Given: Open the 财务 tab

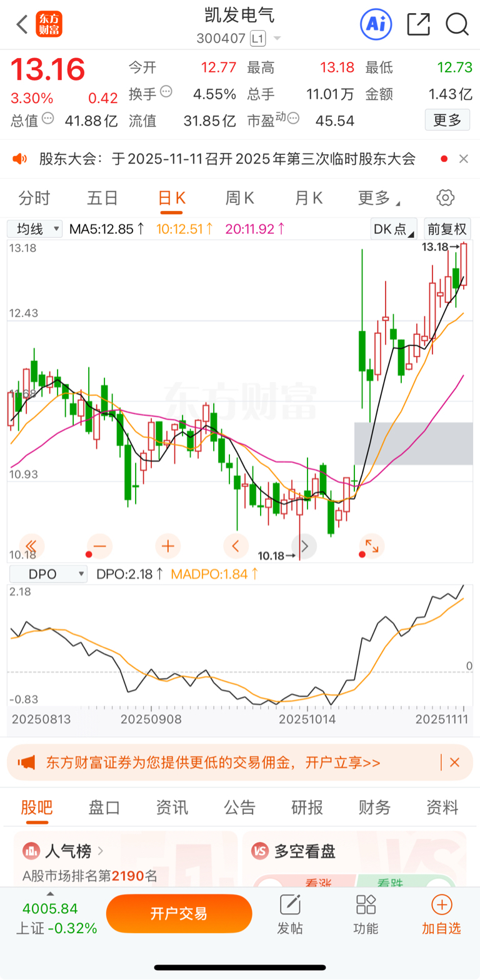Looking at the screenshot, I should [x=374, y=808].
